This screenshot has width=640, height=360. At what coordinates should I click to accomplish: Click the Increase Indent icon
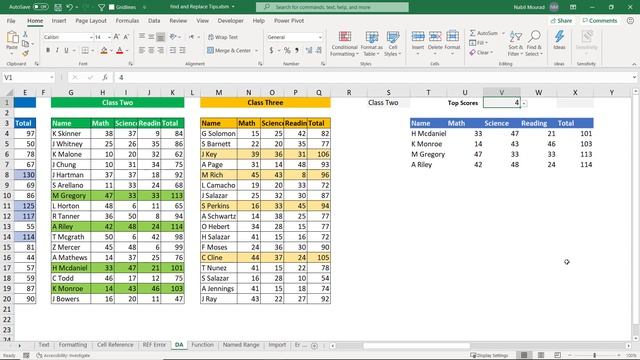182,50
